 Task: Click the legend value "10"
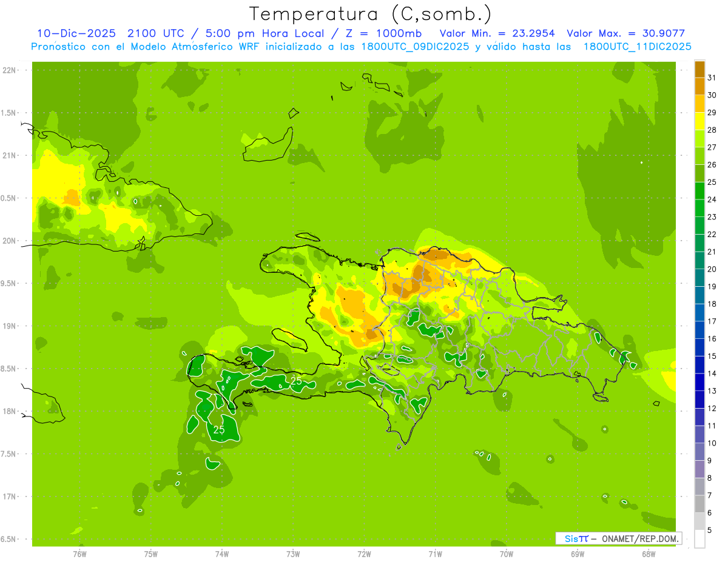[712, 443]
